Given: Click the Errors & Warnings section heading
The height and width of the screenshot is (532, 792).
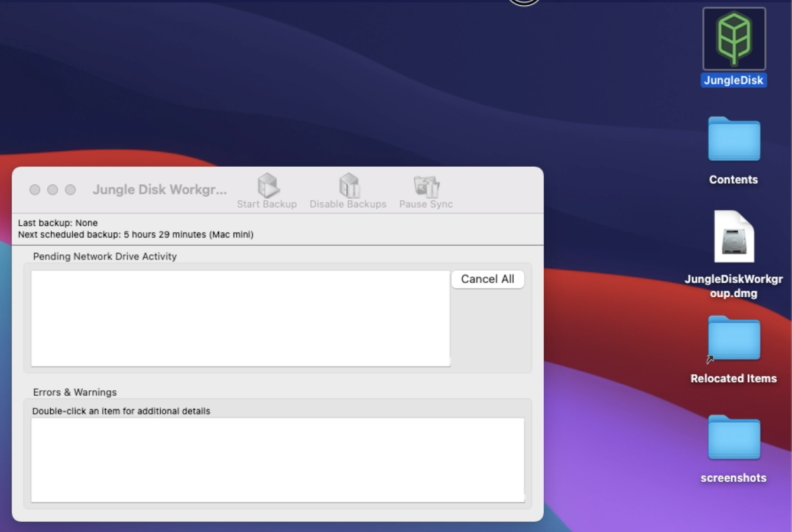Looking at the screenshot, I should (x=75, y=392).
